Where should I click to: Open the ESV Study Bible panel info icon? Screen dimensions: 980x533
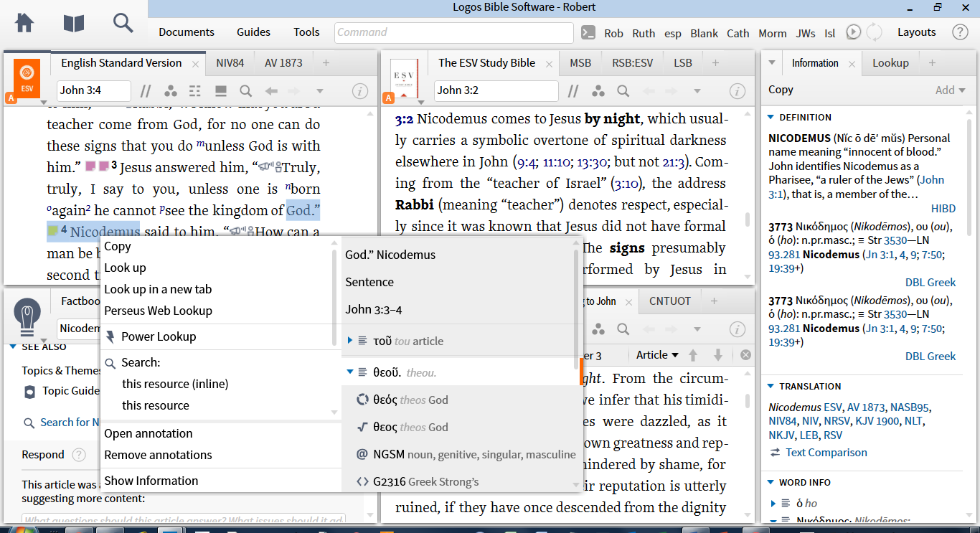(738, 91)
